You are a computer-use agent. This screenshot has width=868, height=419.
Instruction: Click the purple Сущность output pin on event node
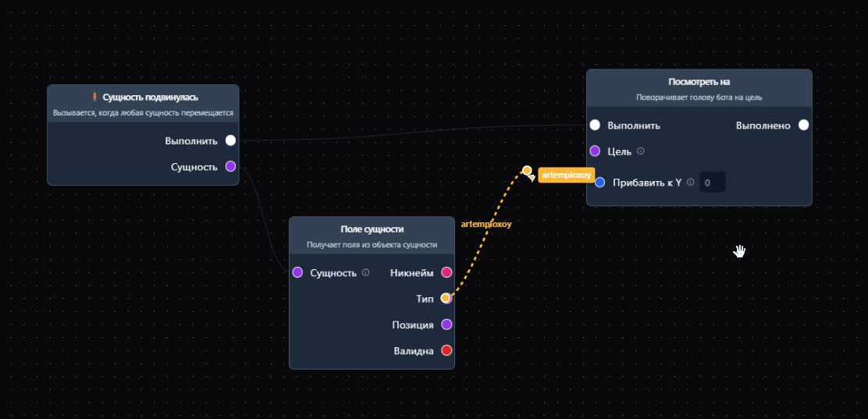point(230,166)
